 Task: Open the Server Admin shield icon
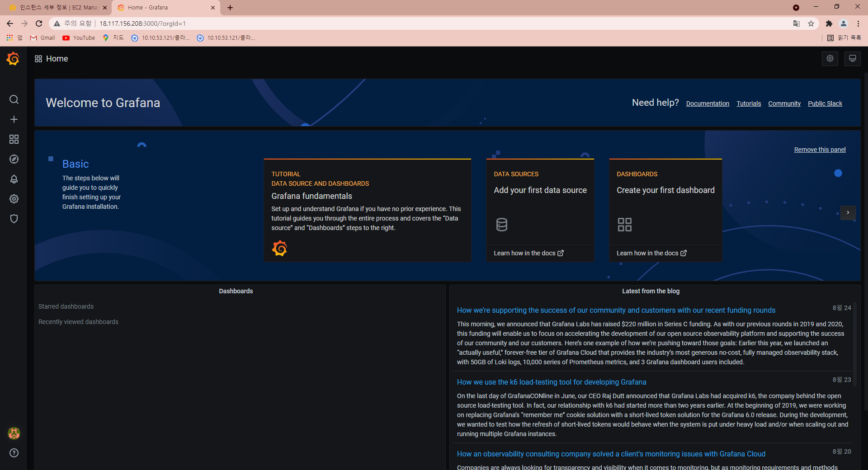[14, 219]
